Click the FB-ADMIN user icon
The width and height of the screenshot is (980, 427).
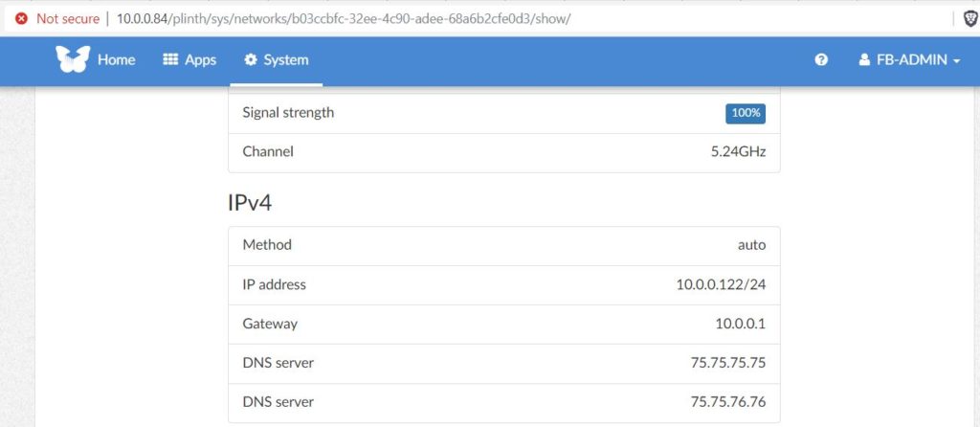coord(864,60)
